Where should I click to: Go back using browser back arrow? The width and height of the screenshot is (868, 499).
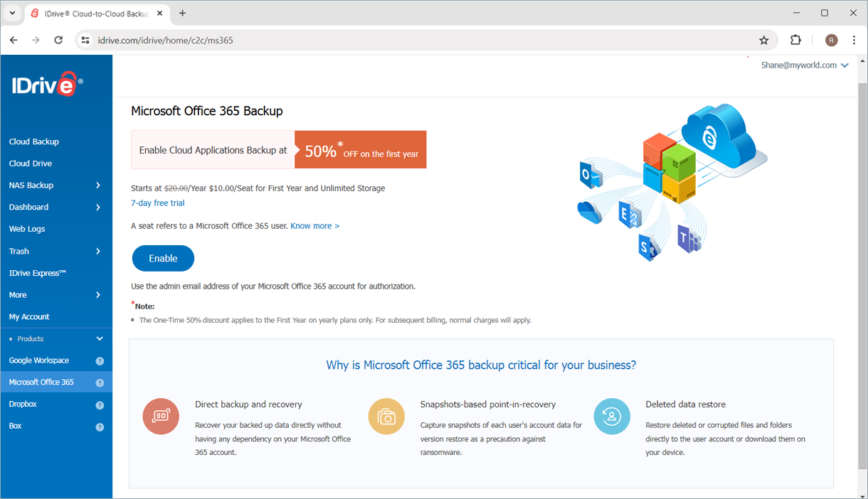[x=14, y=41]
